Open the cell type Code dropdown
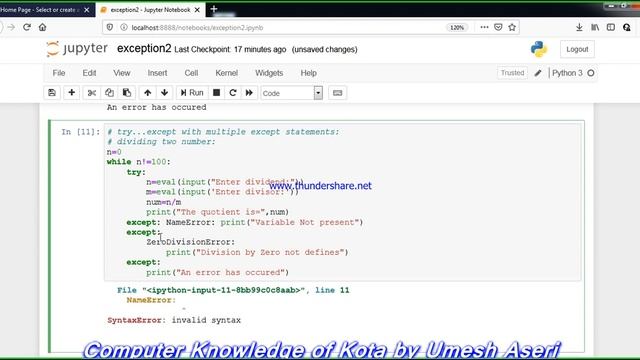 coord(292,93)
